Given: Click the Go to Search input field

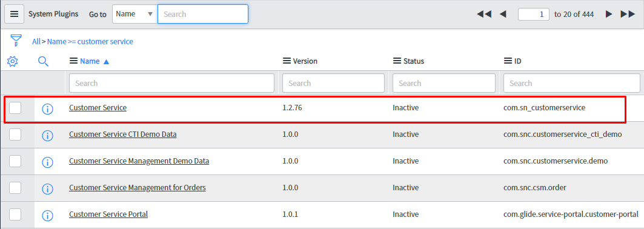Looking at the screenshot, I should (x=203, y=14).
